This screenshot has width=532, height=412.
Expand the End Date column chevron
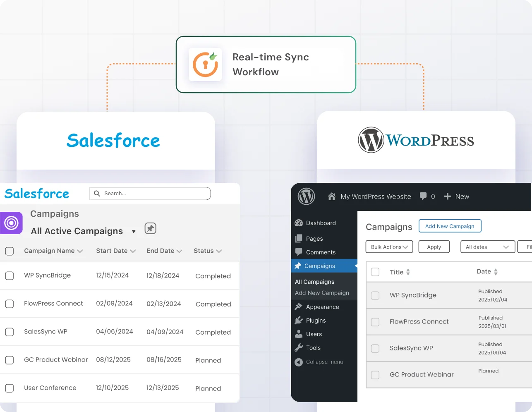pyautogui.click(x=179, y=251)
